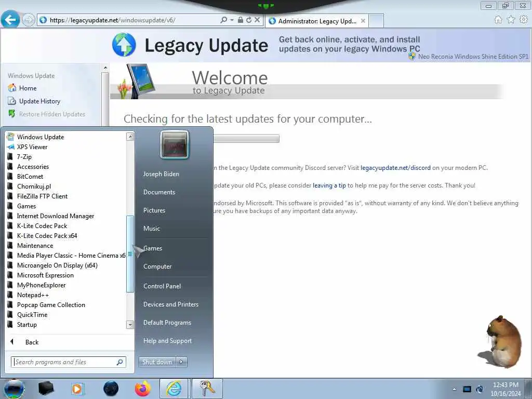This screenshot has width=532, height=399.
Task: Expand Shut down options arrow
Action: click(181, 362)
